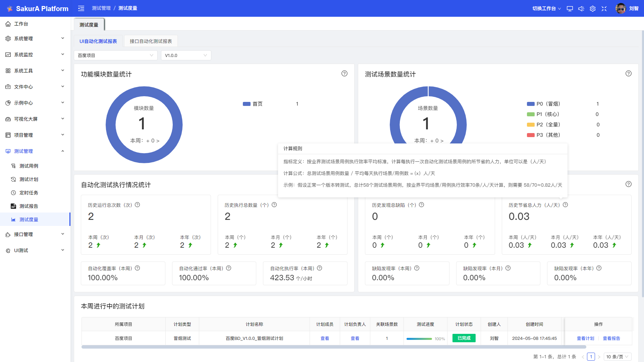Expand 系统管理 menu
Image resolution: width=644 pixels, height=362 pixels.
(35, 39)
